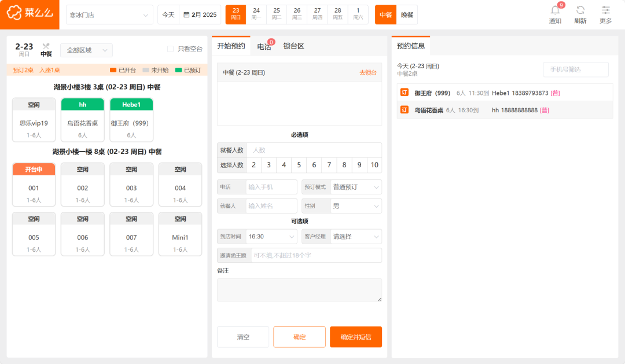Select date 24 周一
Viewport: 625px width, 364px height.
(x=256, y=14)
